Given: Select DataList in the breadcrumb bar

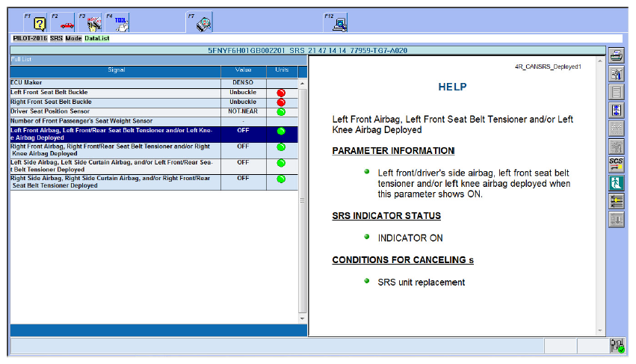Looking at the screenshot, I should point(97,38).
